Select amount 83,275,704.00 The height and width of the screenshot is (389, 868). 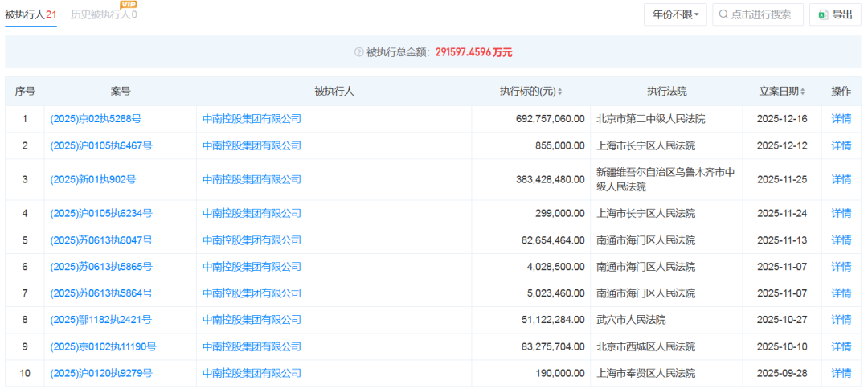pyautogui.click(x=552, y=347)
